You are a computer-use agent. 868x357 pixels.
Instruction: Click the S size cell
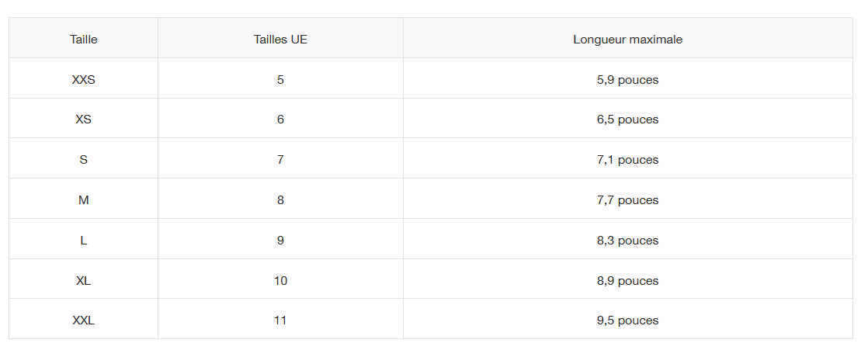[84, 160]
